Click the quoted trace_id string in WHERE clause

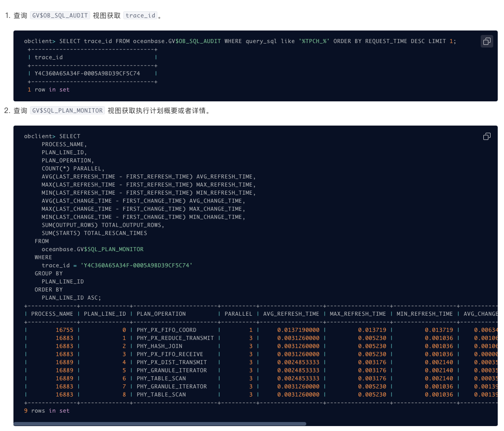136,266
